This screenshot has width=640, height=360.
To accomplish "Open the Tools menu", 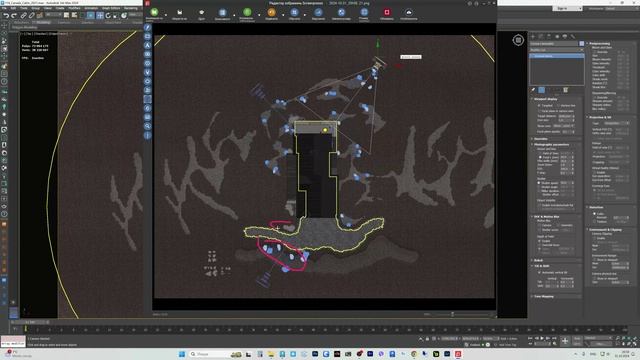I will pyautogui.click(x=24, y=8).
